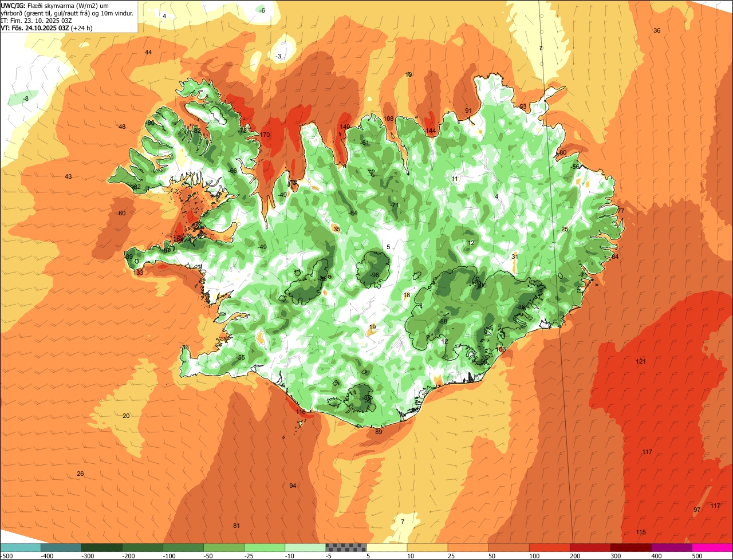733x560 pixels.
Task: Click the map value 140 off the north coast
Action: pyautogui.click(x=345, y=127)
